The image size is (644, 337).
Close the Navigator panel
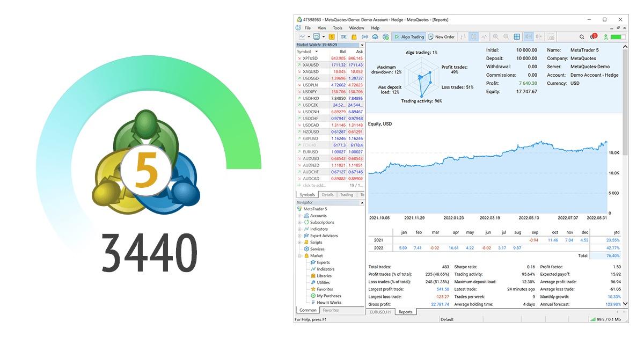coord(362,203)
